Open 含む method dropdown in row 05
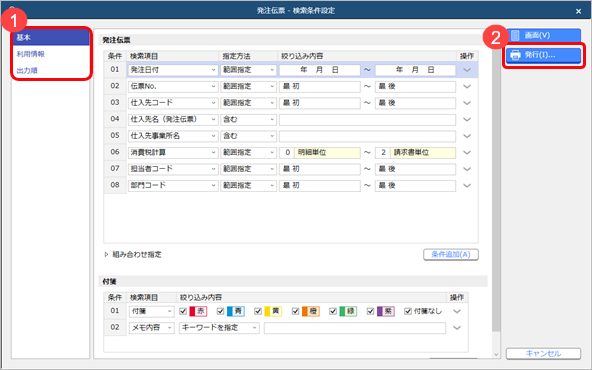Image resolution: width=592 pixels, height=370 pixels. (248, 136)
